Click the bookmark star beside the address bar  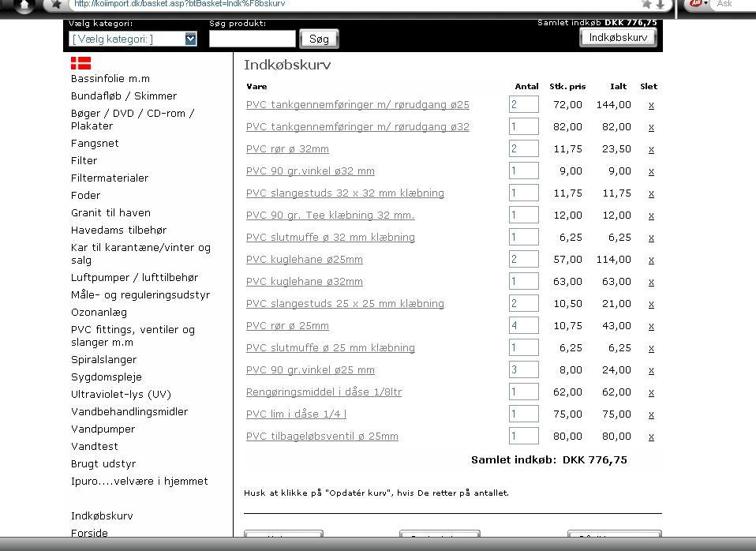tap(55, 4)
